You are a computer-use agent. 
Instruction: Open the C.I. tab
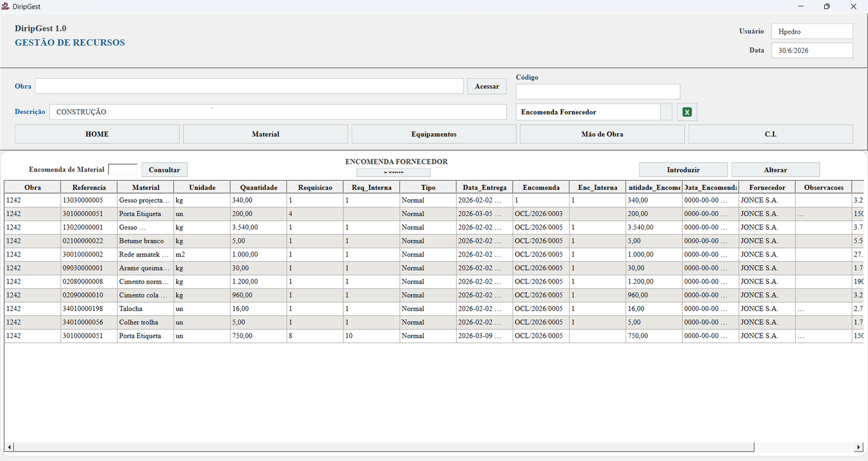pyautogui.click(x=771, y=134)
